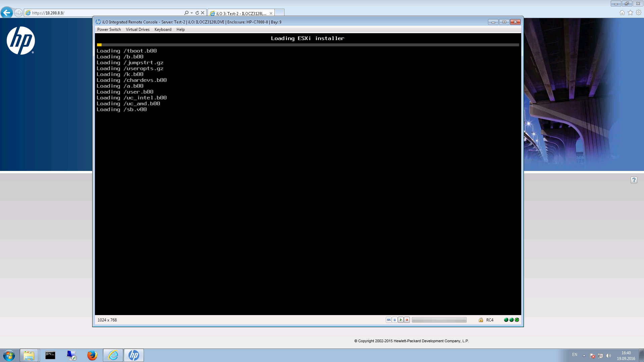Close the iLO 3 browser tab

point(271,13)
